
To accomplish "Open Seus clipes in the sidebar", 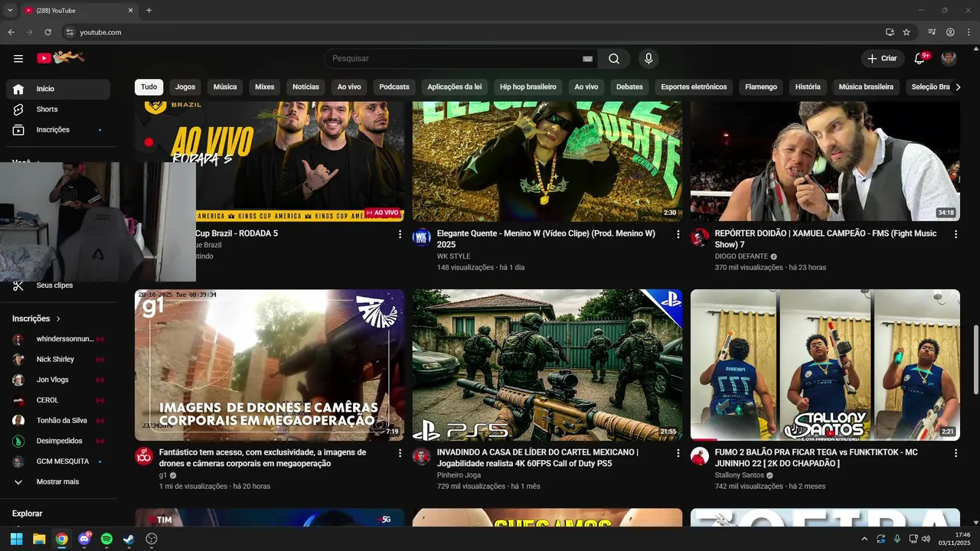I will click(x=58, y=285).
